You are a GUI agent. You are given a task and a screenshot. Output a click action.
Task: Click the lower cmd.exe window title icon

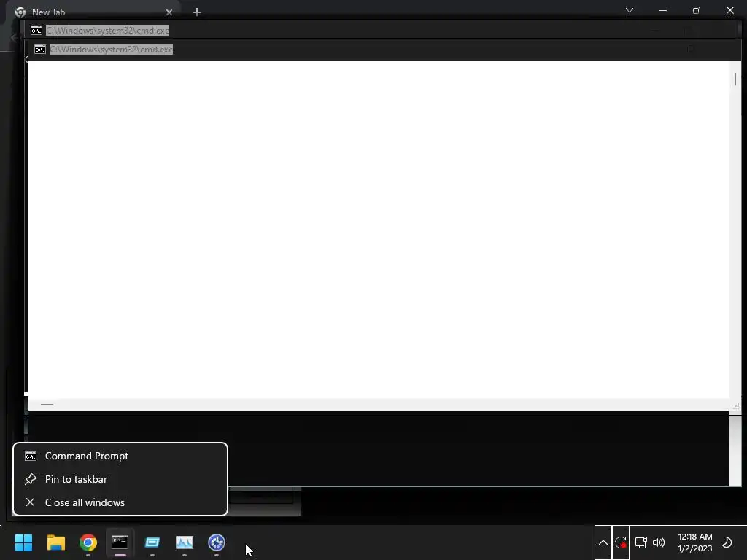click(x=40, y=50)
